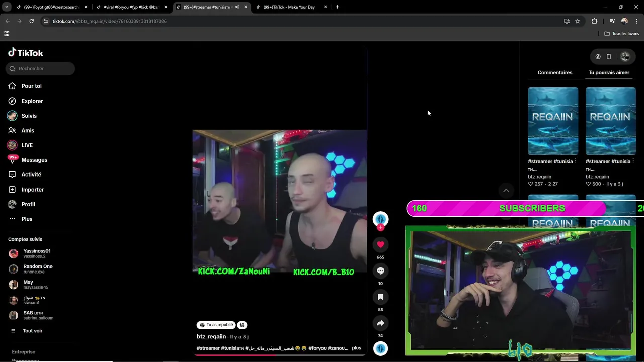The image size is (644, 362).
Task: Click the Tu as republié pill
Action: click(x=216, y=325)
